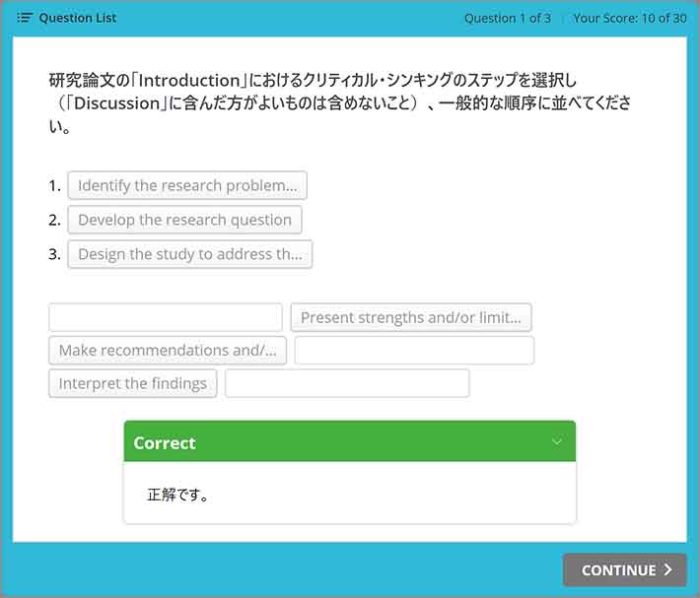Click the empty slot right of 'Make recommendations'
The width and height of the screenshot is (700, 598).
(x=414, y=350)
